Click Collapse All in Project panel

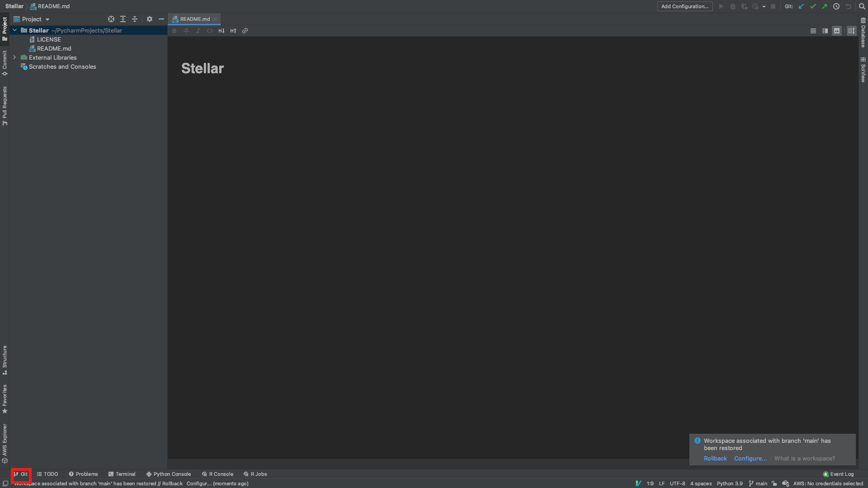point(135,19)
